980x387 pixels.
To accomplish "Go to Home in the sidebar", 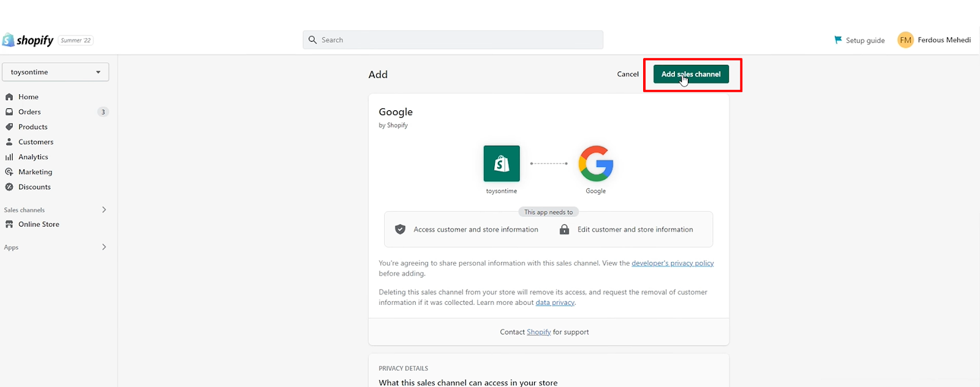I will [x=28, y=97].
